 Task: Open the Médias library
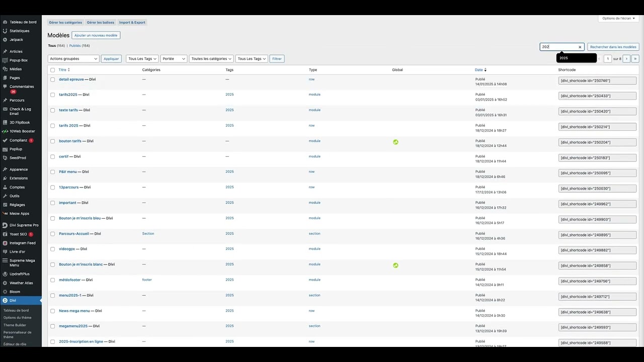point(15,69)
